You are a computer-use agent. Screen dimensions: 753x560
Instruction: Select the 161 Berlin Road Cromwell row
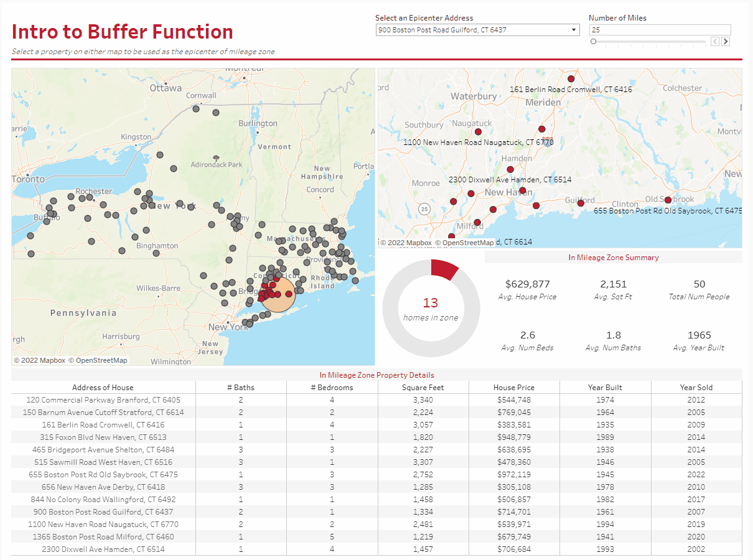(376, 424)
